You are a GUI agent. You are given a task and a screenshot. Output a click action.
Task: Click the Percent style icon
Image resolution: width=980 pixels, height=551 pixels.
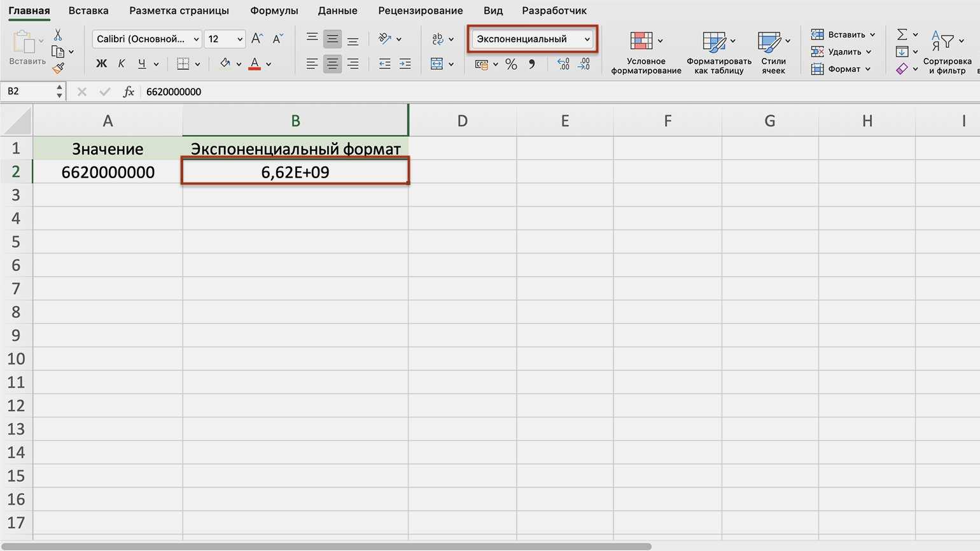coord(511,64)
